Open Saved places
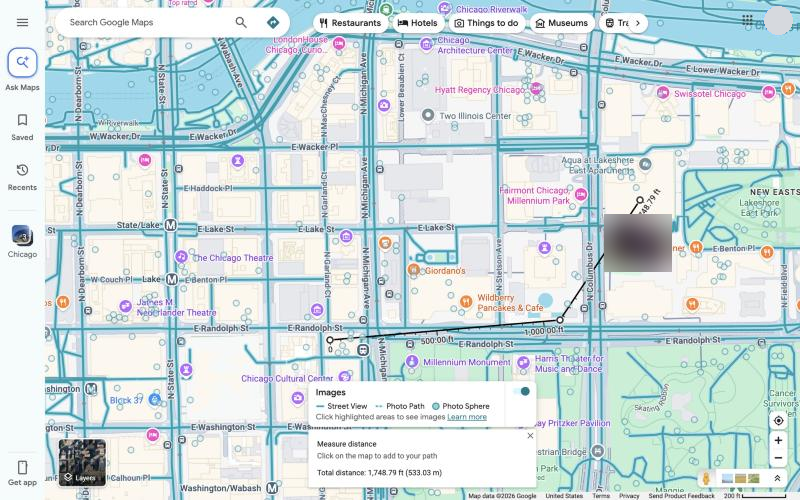The height and width of the screenshot is (500, 800). pos(22,126)
